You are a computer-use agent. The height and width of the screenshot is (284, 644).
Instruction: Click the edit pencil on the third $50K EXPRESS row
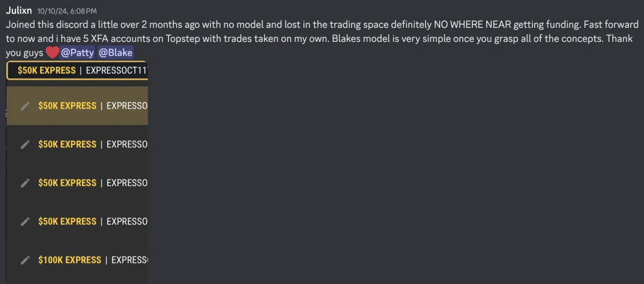coord(25,183)
